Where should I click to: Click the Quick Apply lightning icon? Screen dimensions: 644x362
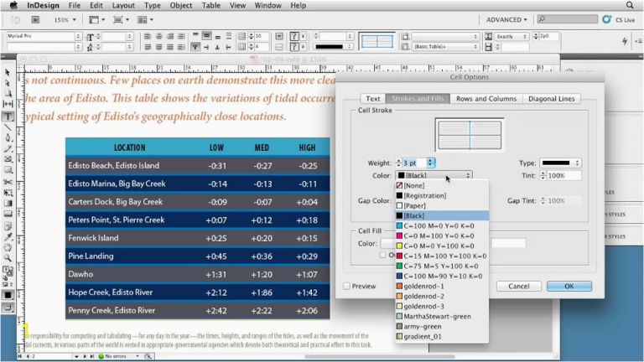625,40
